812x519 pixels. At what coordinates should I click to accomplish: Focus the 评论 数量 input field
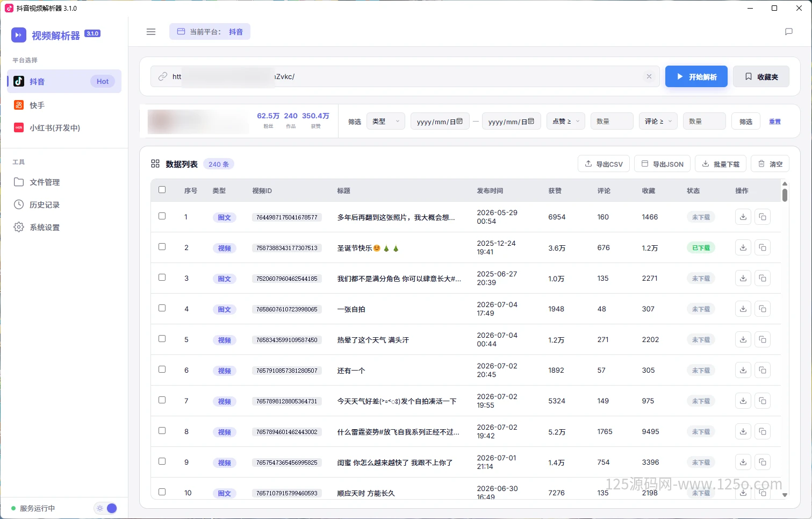point(705,122)
